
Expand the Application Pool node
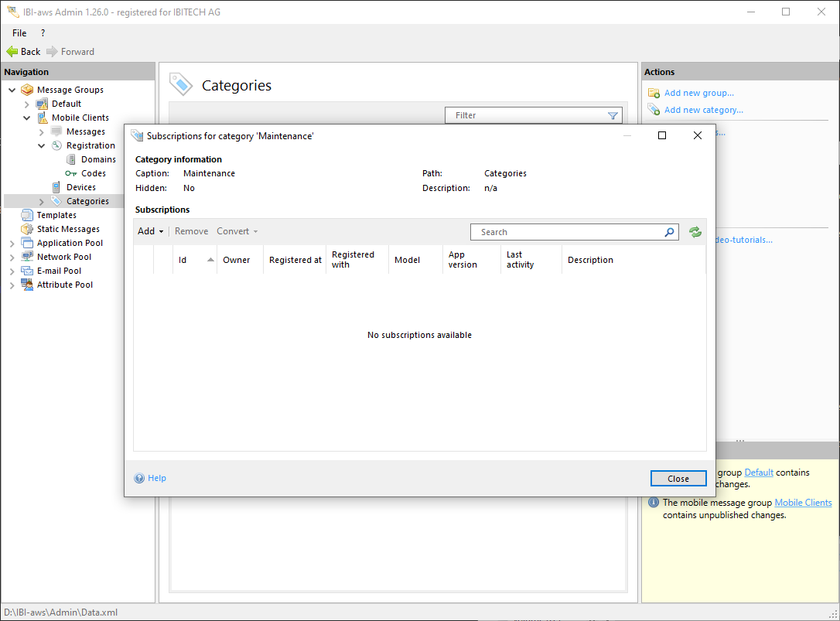(x=12, y=243)
